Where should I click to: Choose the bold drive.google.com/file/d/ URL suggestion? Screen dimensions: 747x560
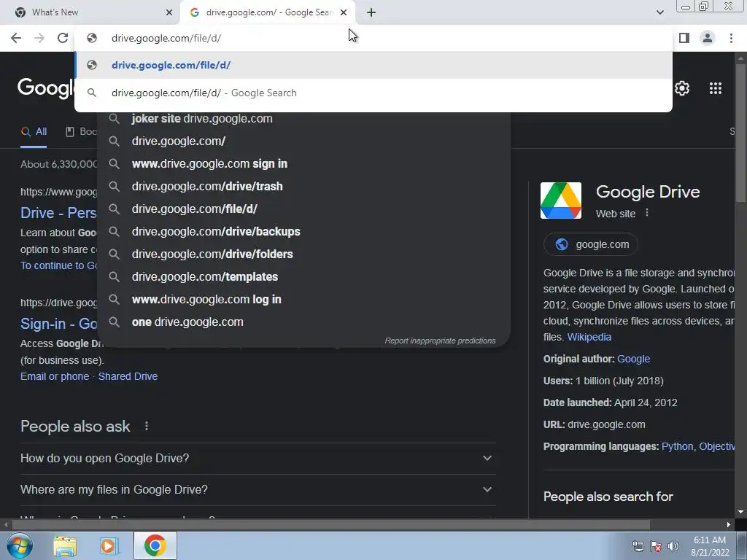click(x=373, y=65)
